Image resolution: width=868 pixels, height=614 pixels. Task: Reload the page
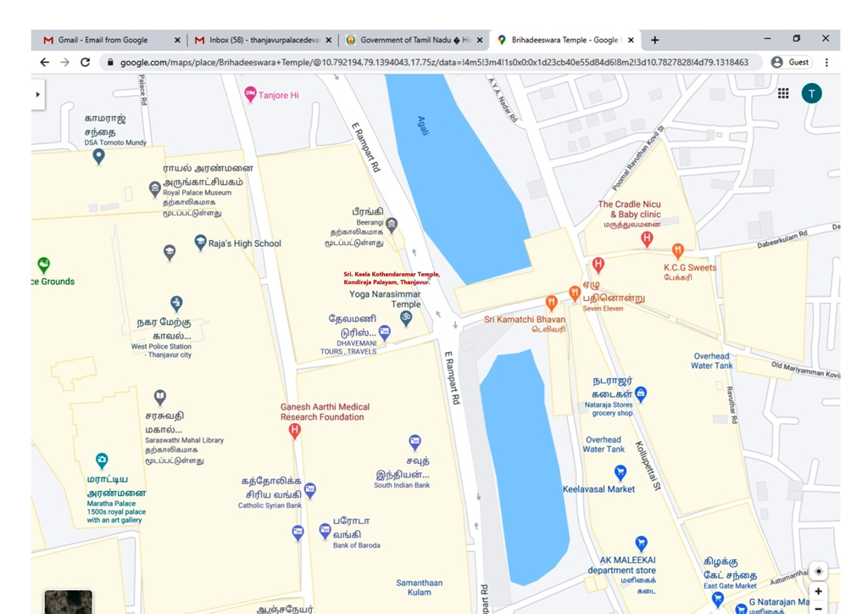[85, 62]
